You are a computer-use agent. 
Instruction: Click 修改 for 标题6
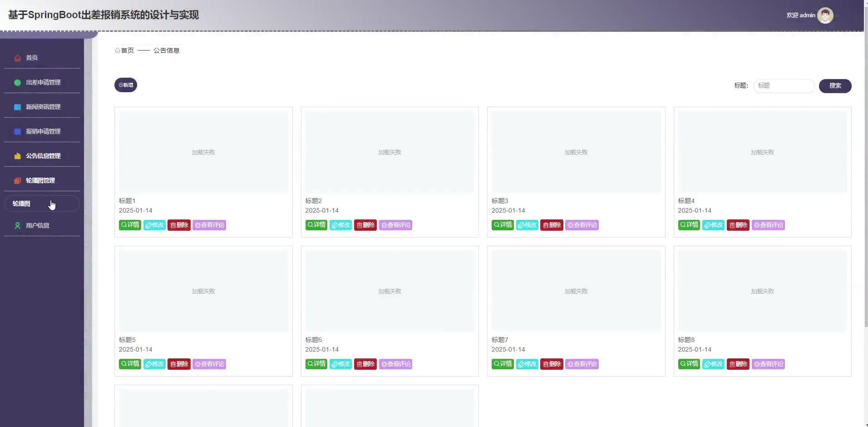[341, 364]
